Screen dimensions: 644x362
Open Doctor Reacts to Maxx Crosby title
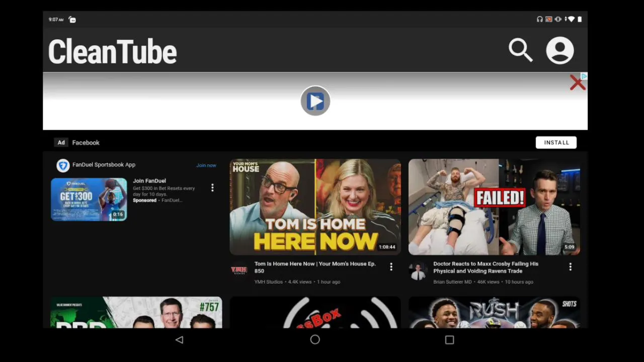coord(486,267)
